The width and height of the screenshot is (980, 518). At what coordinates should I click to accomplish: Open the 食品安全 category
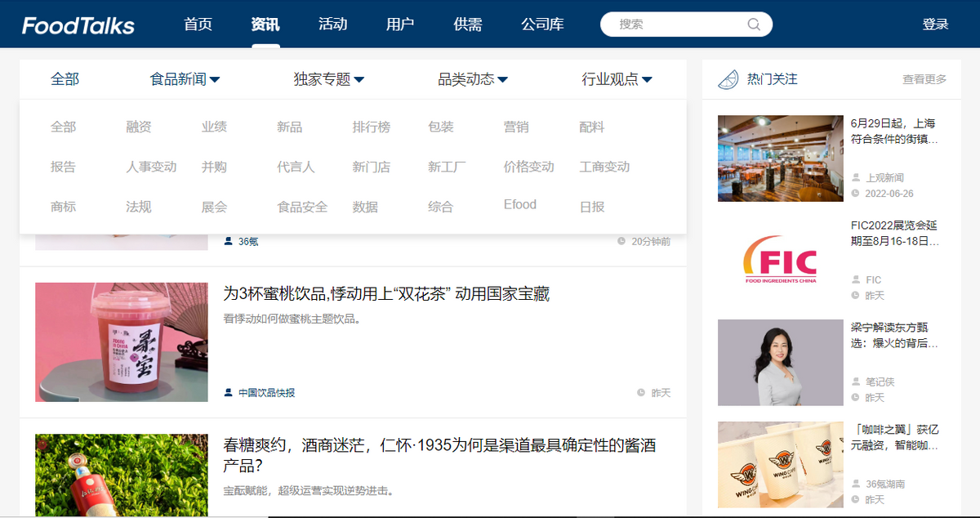coord(303,207)
